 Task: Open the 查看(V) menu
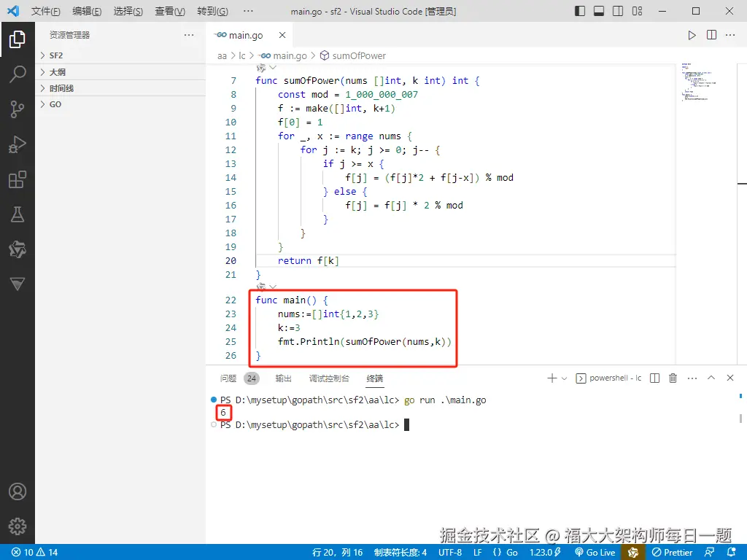click(x=170, y=11)
